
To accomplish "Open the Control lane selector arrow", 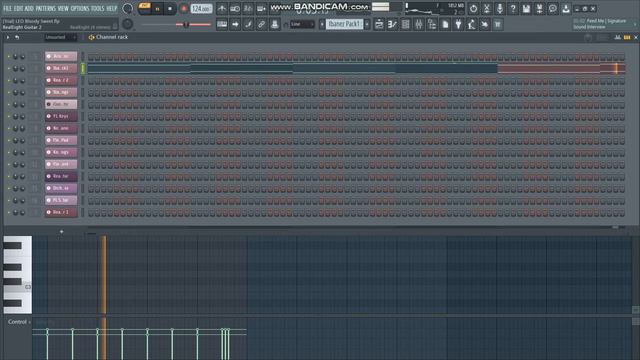I will coord(29,322).
